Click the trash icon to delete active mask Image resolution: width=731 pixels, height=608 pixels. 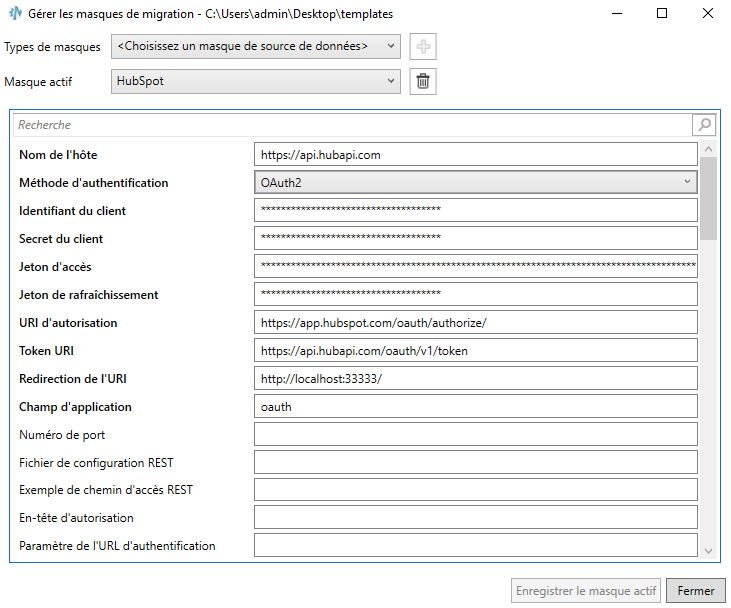[423, 81]
